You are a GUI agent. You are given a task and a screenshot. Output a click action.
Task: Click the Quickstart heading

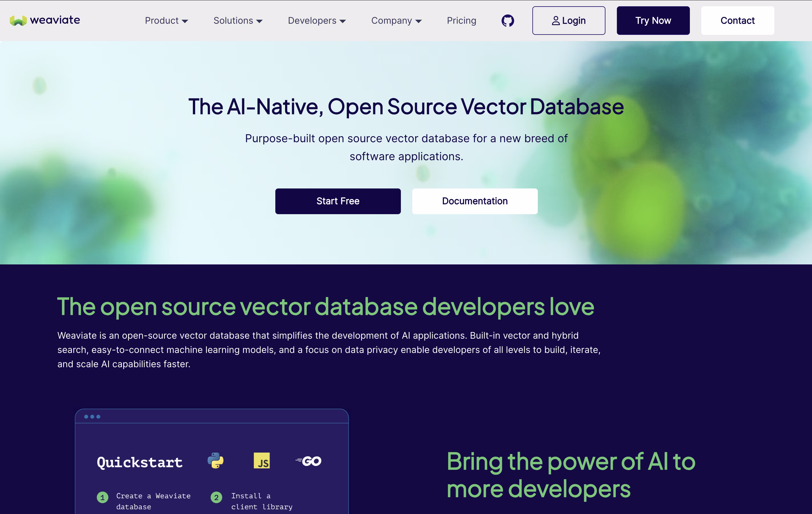pyautogui.click(x=140, y=462)
